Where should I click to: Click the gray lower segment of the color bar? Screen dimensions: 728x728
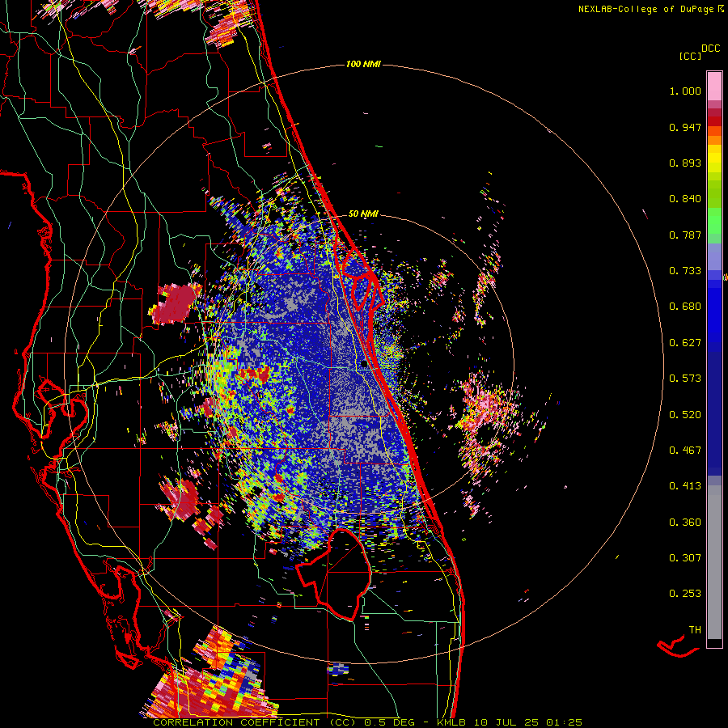coord(714,562)
